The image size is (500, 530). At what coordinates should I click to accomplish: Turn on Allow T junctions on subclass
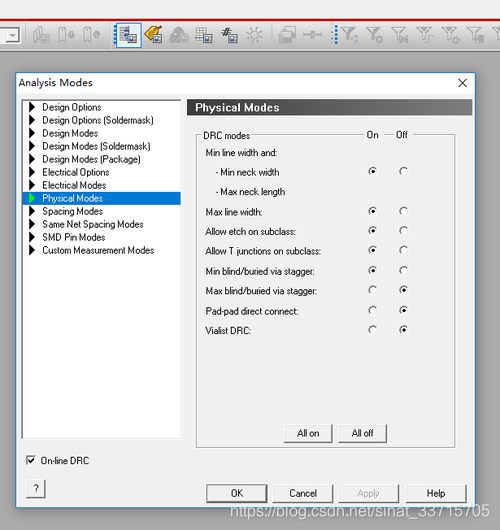(x=372, y=250)
